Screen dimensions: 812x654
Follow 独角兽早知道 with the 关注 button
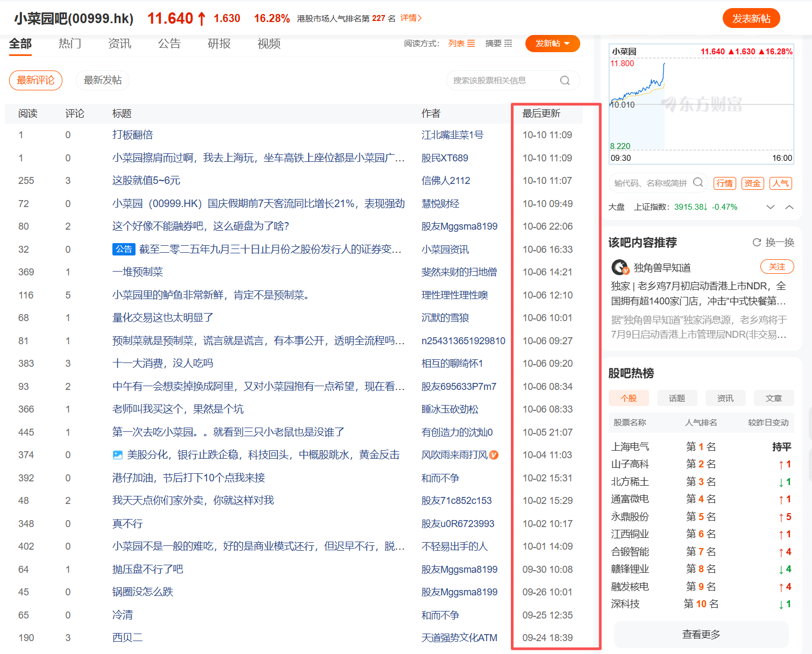tap(777, 267)
